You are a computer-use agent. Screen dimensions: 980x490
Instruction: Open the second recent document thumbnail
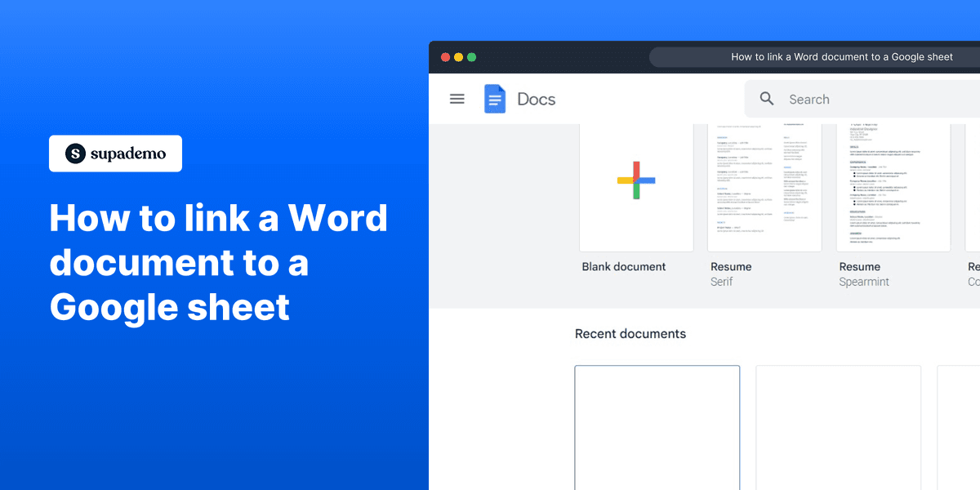[x=838, y=425]
